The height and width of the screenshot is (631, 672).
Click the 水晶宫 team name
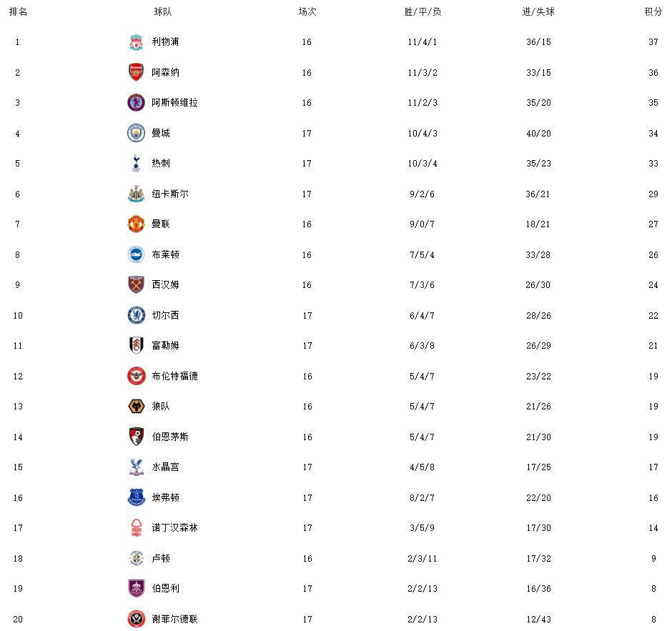click(x=165, y=467)
